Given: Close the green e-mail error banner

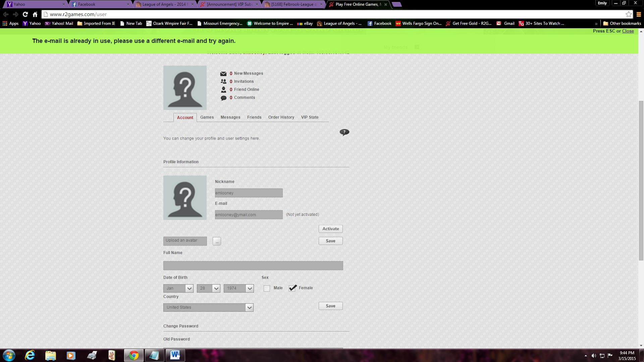Looking at the screenshot, I should click(x=628, y=31).
